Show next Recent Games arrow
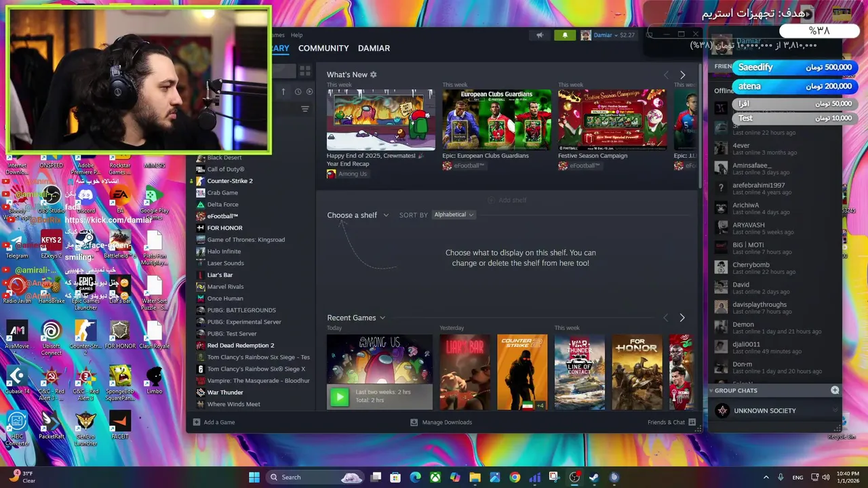Screen dimensions: 868x488 pyautogui.click(x=682, y=317)
